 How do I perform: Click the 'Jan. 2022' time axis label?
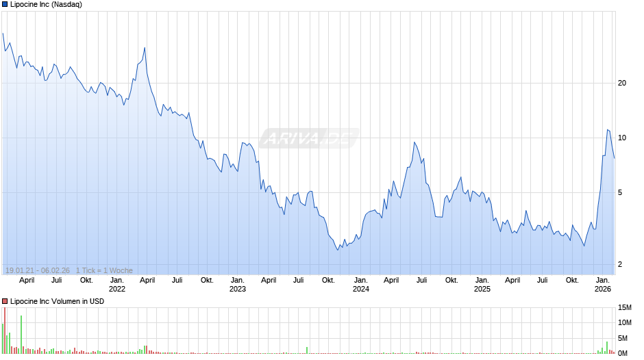tap(116, 285)
